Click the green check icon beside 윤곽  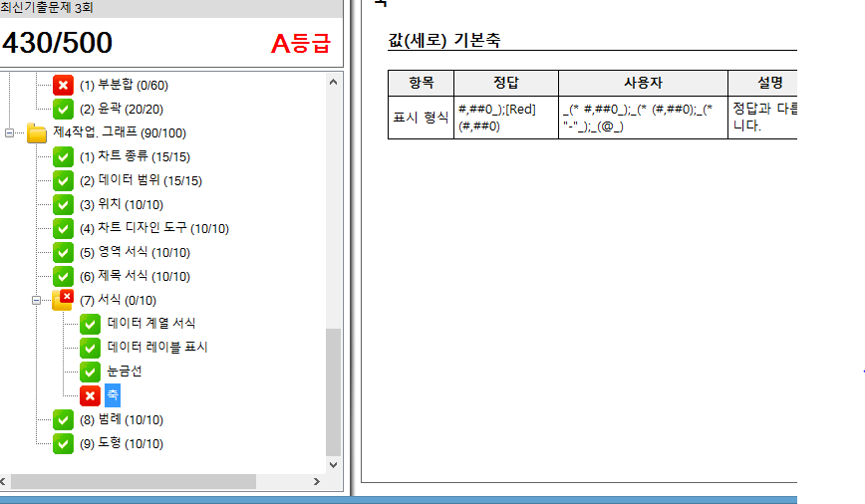click(x=63, y=109)
